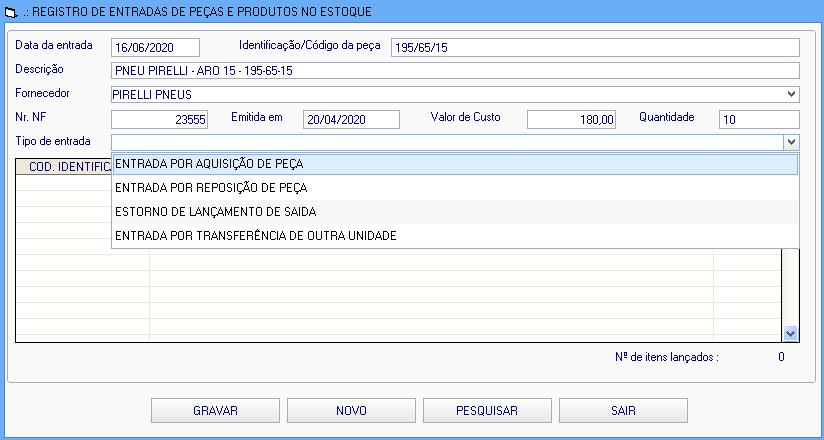Click the Data da entrada date field
Viewport: 824px width, 440px height.
pyautogui.click(x=156, y=47)
